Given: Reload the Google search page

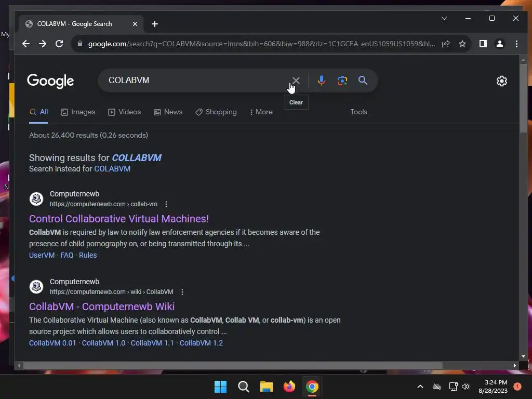Looking at the screenshot, I should point(59,44).
